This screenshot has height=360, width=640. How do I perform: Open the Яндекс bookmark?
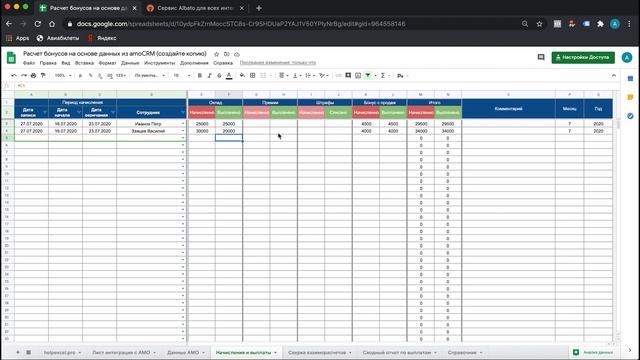[102, 38]
